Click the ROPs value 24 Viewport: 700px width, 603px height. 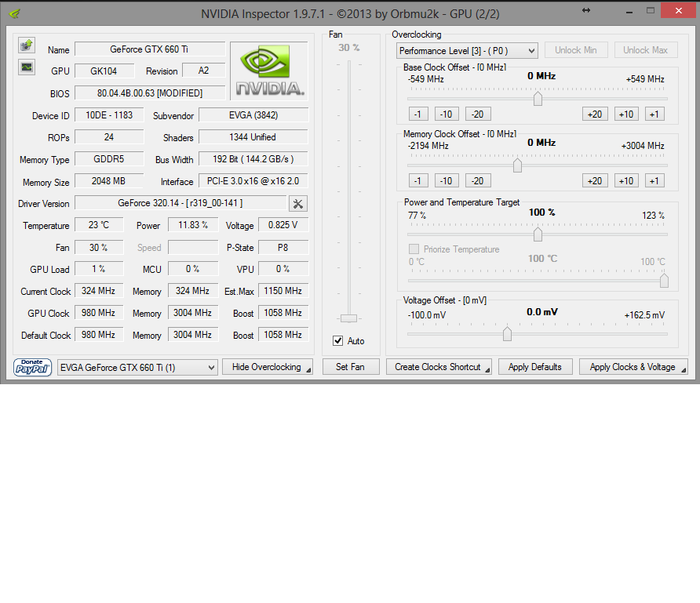pyautogui.click(x=109, y=137)
